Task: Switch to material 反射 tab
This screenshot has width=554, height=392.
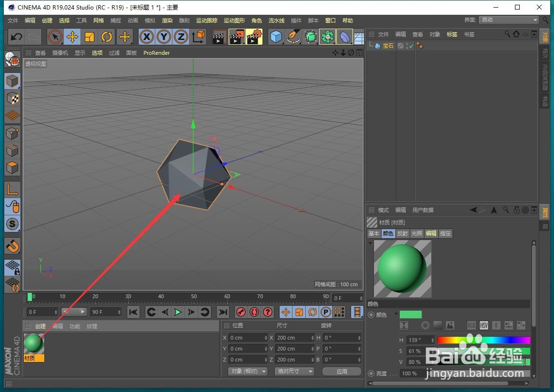Action: (x=402, y=233)
